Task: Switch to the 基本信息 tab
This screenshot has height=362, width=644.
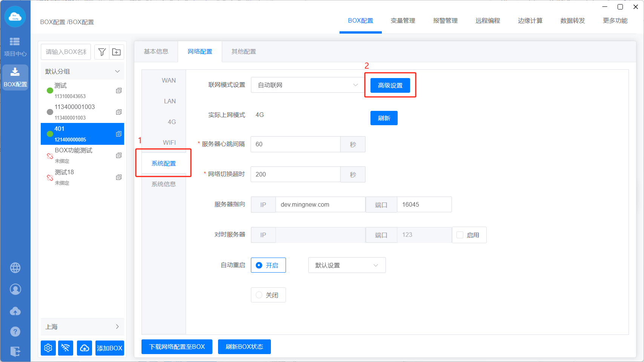Action: point(156,52)
